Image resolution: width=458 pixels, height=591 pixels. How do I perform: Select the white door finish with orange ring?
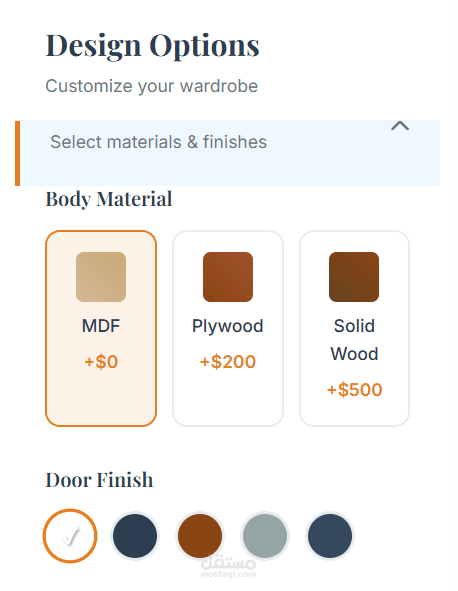click(70, 536)
